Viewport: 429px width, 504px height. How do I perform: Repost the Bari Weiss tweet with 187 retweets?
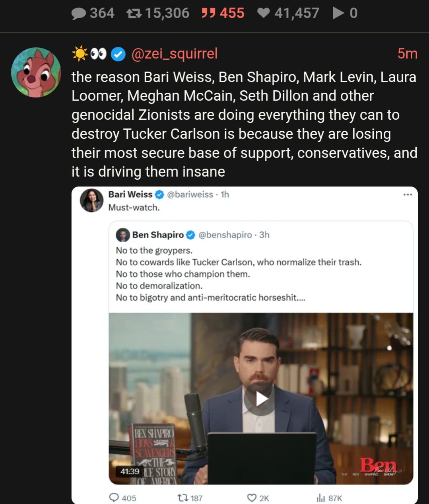tap(182, 498)
